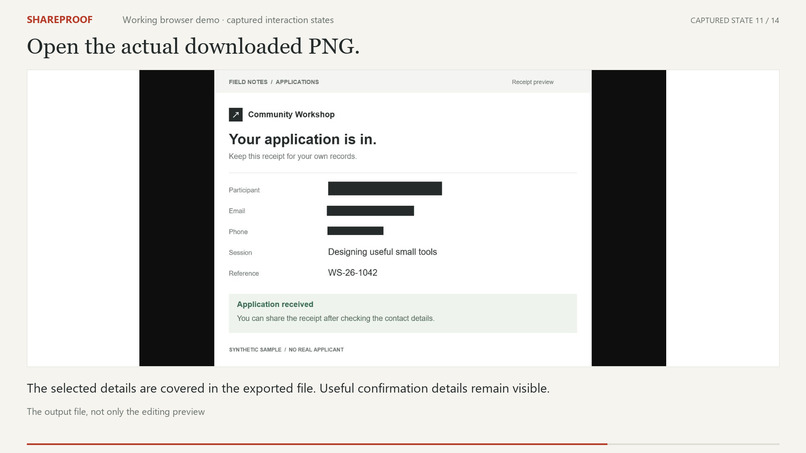Click the redacted Participant value bar
Viewport: 806px width, 453px height.
click(x=385, y=188)
